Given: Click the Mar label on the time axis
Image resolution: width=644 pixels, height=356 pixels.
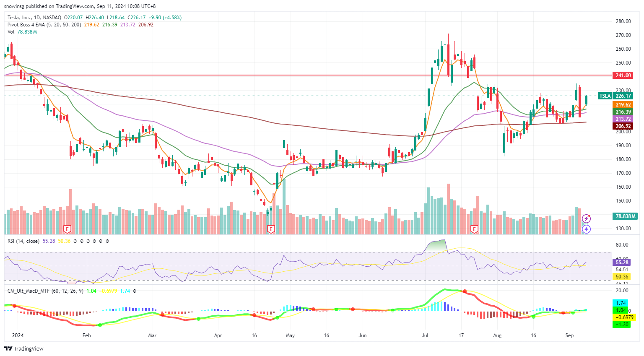Looking at the screenshot, I should [152, 335].
